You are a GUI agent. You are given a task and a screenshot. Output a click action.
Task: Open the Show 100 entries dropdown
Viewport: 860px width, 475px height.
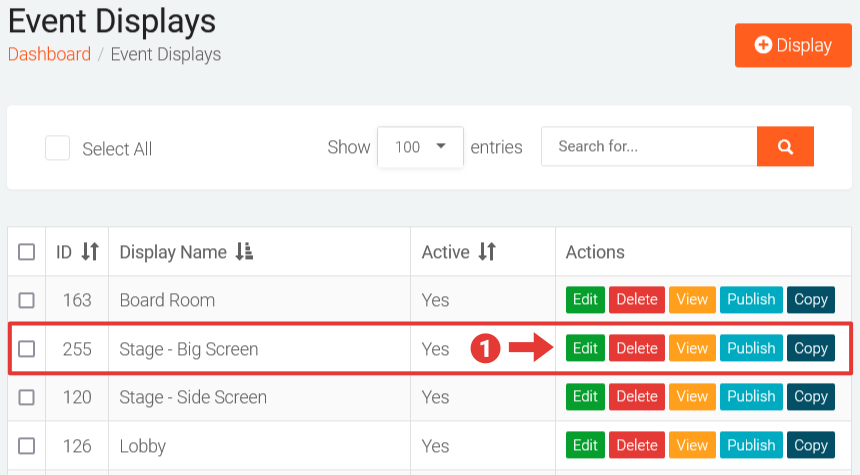click(420, 147)
